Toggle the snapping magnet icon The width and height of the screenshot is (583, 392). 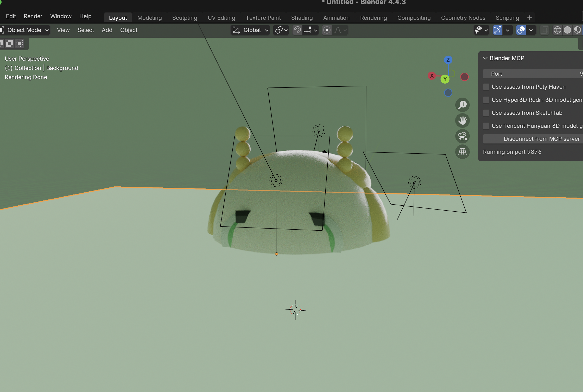[x=297, y=30]
